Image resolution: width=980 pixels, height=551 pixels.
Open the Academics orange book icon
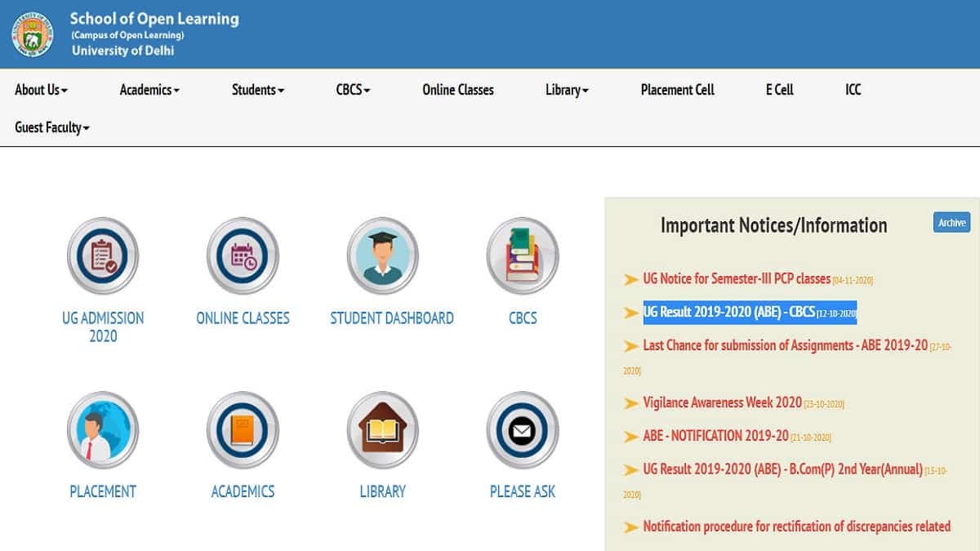click(x=243, y=429)
